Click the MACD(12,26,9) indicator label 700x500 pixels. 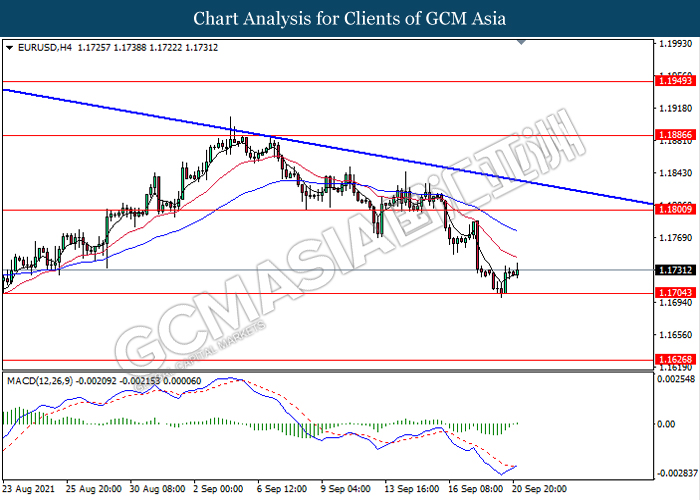tap(40, 381)
